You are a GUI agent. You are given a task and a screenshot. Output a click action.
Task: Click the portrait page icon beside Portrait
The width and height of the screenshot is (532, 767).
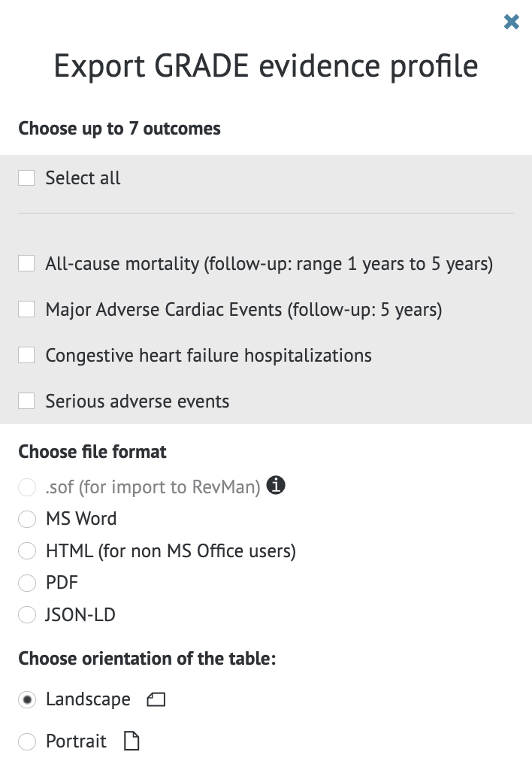[131, 740]
